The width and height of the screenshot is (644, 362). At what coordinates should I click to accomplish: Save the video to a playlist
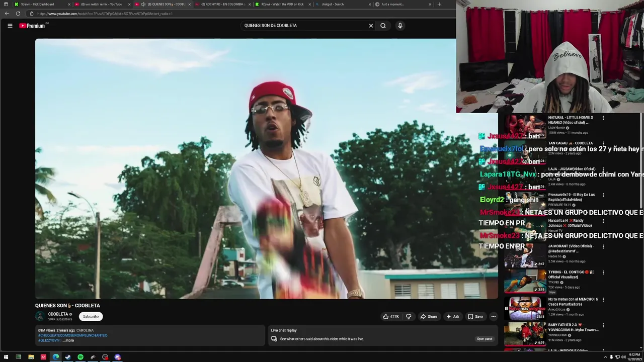[x=475, y=316]
